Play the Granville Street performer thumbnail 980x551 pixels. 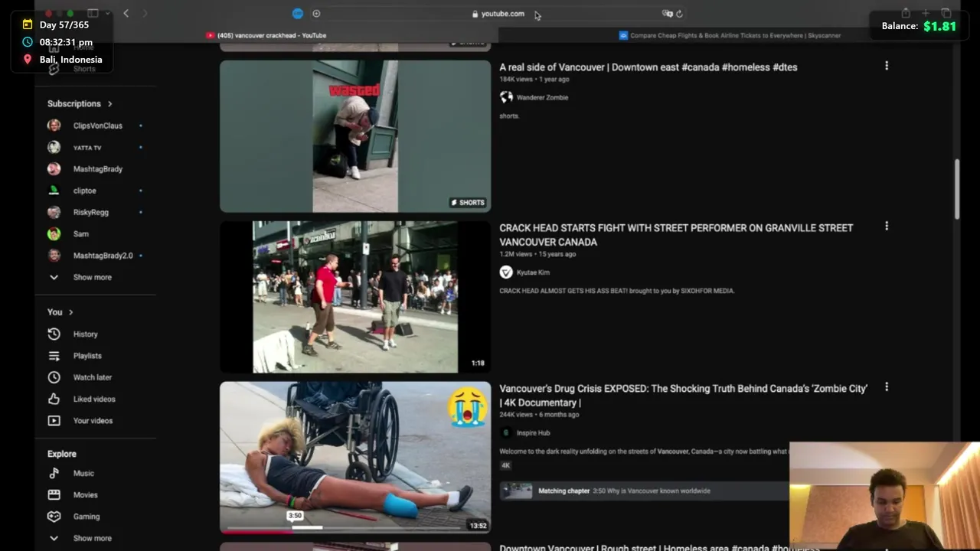(x=355, y=297)
